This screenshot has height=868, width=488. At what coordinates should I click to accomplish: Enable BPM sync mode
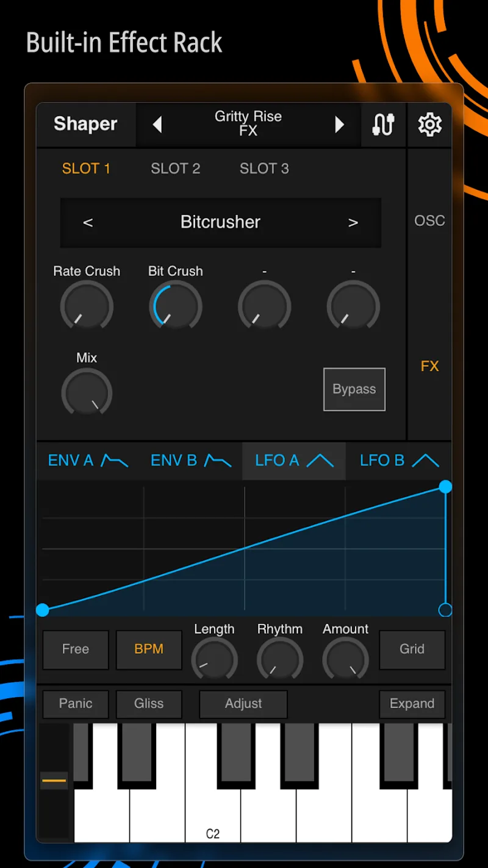click(149, 649)
